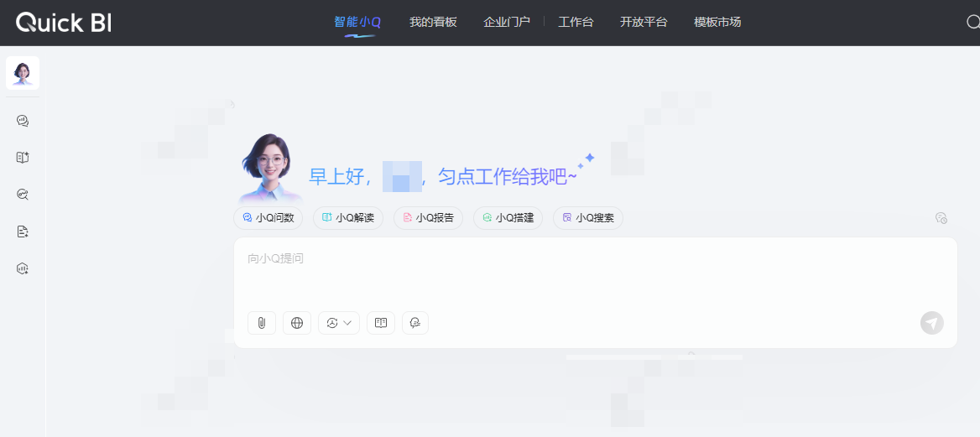
Task: Expand the agent mode dropdown chevron
Action: [347, 323]
